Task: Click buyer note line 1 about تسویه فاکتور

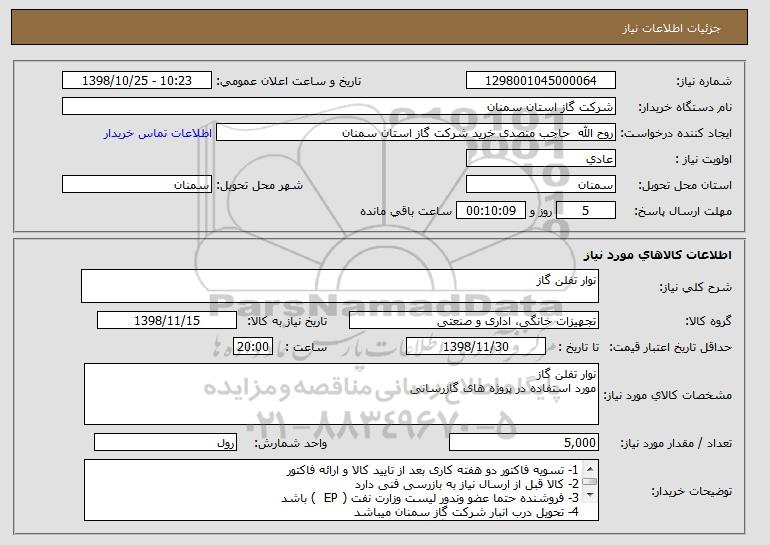Action: click(433, 470)
